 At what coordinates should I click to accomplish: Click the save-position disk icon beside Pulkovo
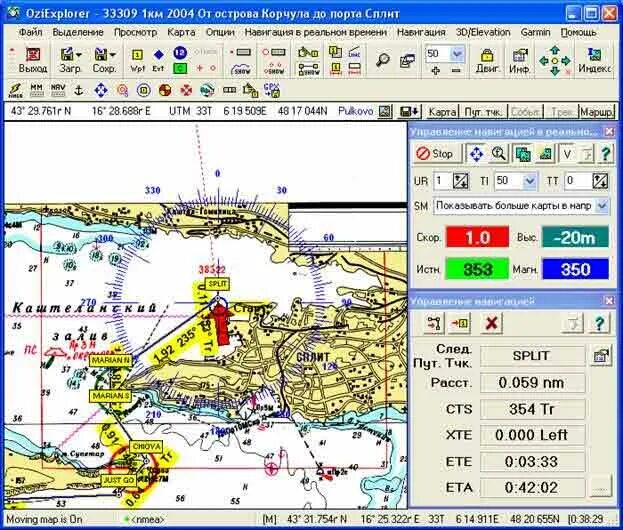(x=409, y=112)
